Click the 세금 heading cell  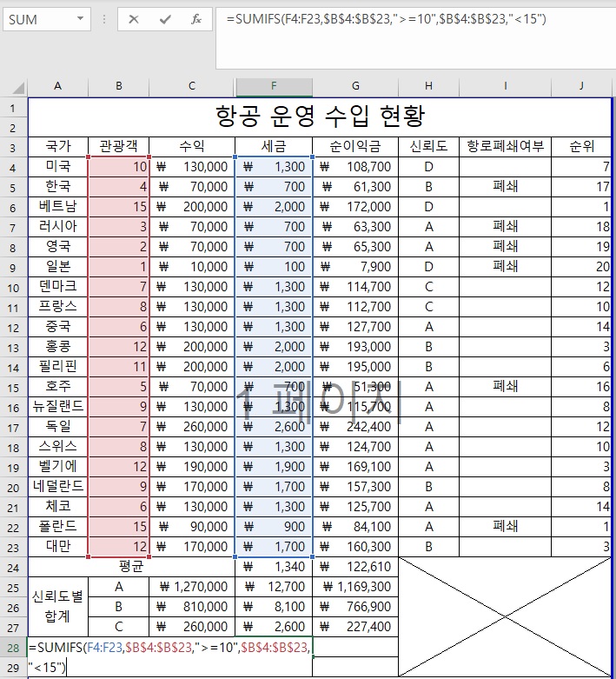coord(274,147)
